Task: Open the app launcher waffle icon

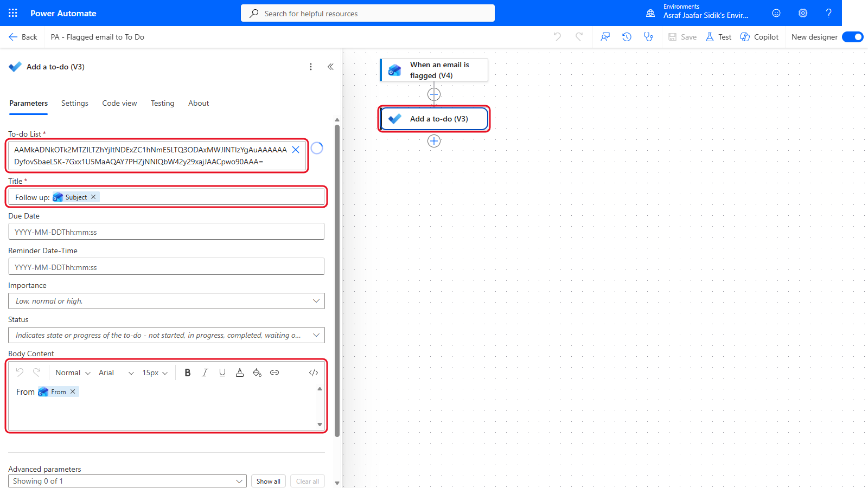Action: 13,13
